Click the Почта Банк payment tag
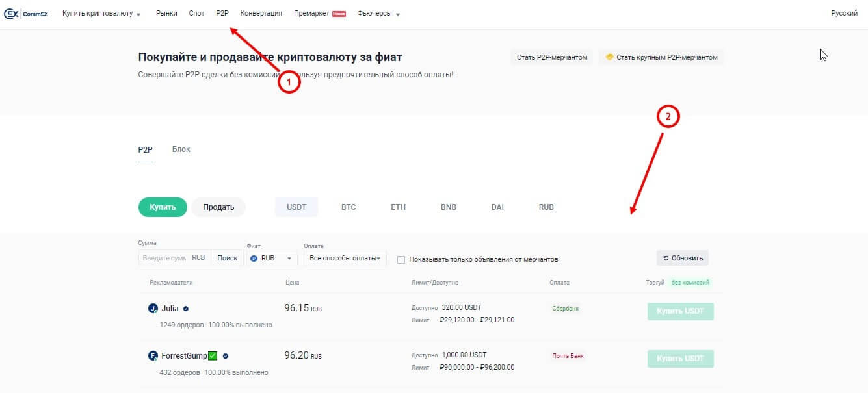868x393 pixels. click(568, 356)
